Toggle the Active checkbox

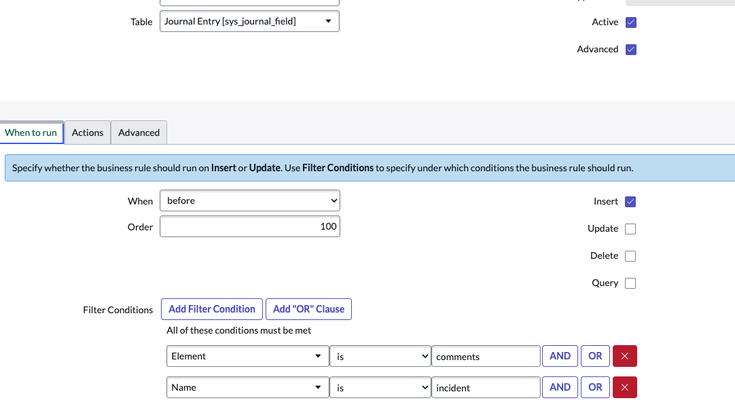[630, 22]
